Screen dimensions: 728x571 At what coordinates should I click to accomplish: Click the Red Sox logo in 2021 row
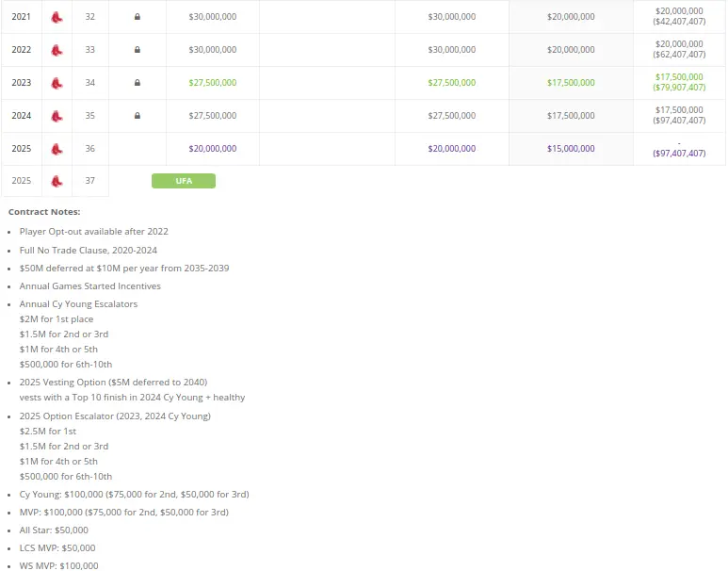click(x=57, y=17)
